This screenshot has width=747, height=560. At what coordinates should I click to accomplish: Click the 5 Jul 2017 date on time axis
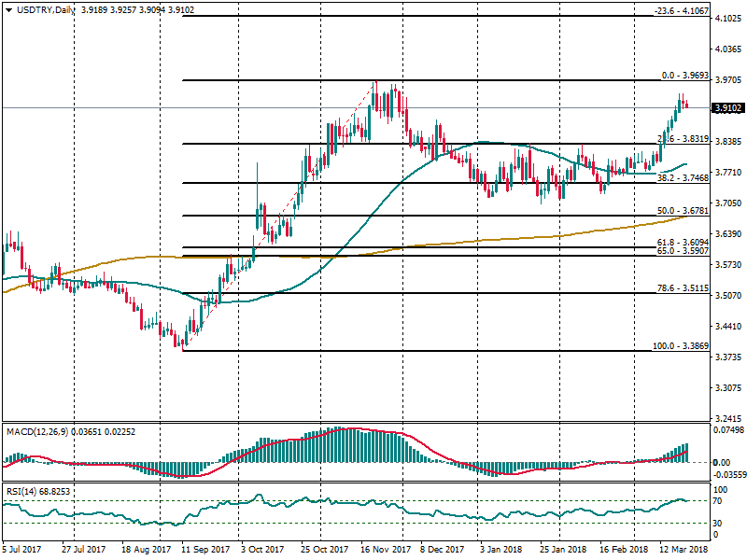tap(22, 552)
